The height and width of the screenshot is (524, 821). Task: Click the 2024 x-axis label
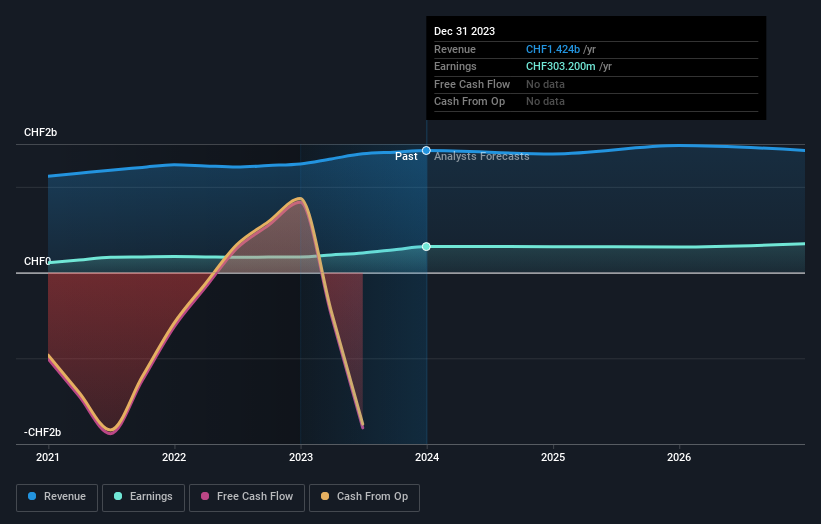(x=427, y=458)
